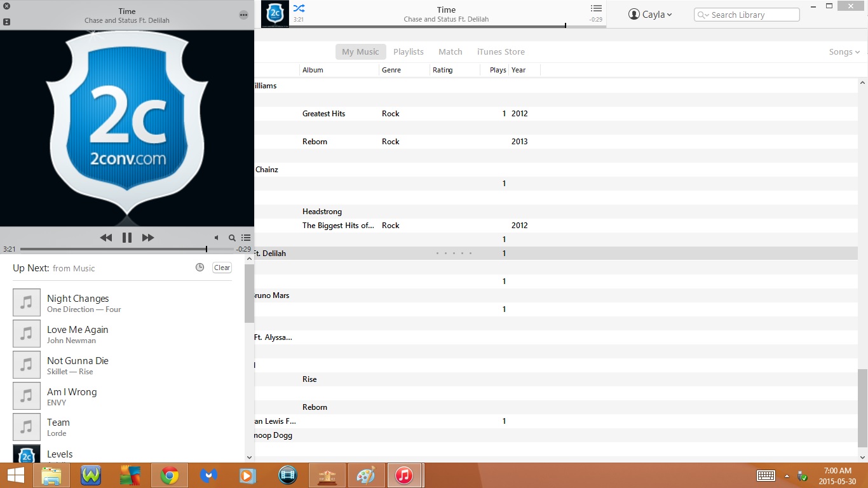Toggle the Up Next list icon in mini player
This screenshot has height=488, width=868.
pos(246,238)
